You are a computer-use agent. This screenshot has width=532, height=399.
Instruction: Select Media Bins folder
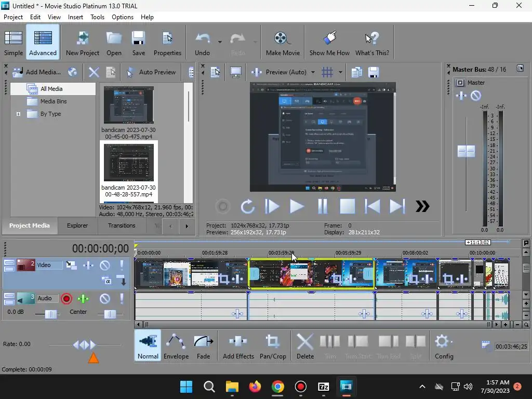(54, 101)
